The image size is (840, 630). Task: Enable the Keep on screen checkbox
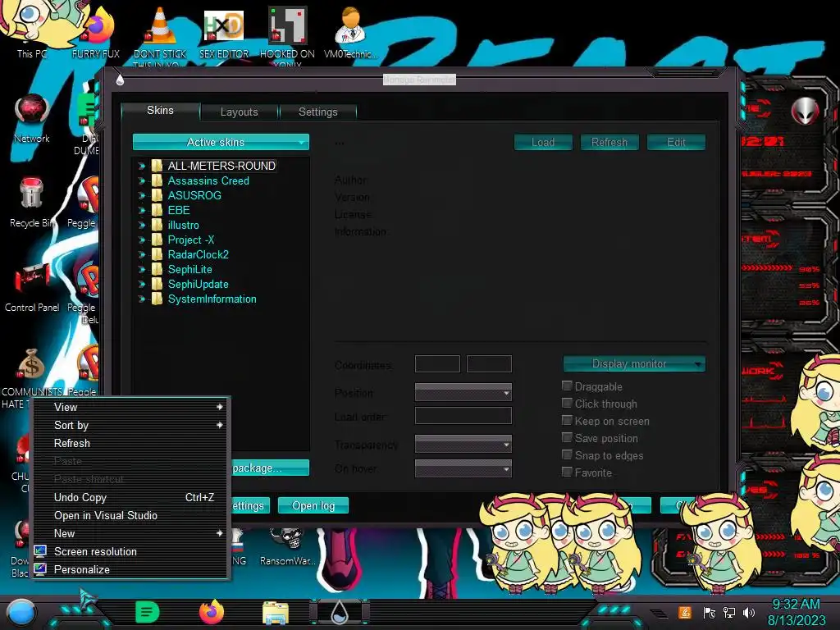[567, 420]
